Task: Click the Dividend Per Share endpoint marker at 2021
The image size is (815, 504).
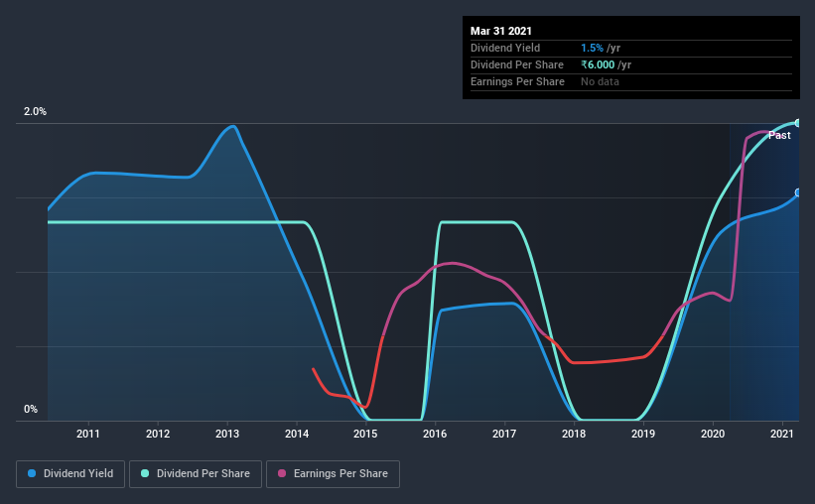Action: [x=797, y=123]
